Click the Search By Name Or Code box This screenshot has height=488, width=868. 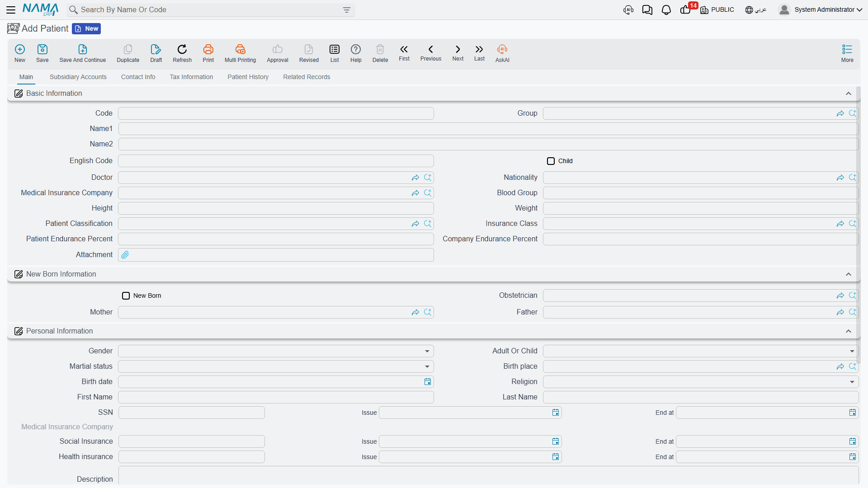[x=211, y=10]
